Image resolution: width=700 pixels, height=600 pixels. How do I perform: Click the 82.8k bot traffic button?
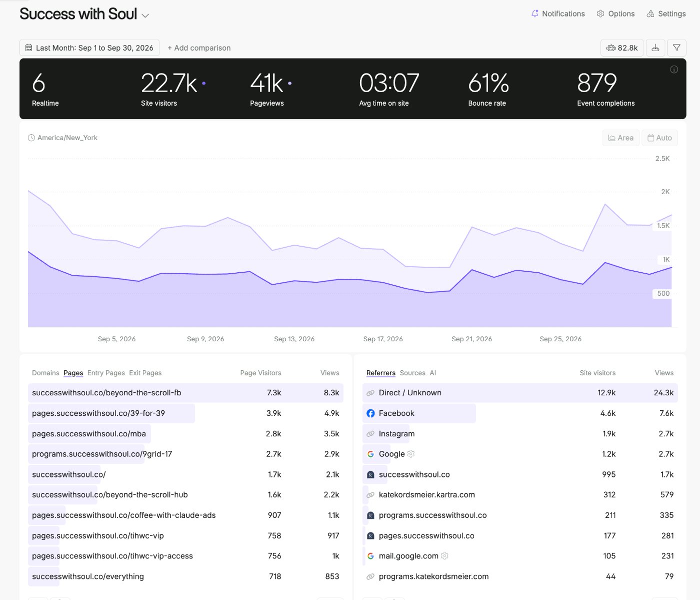622,48
